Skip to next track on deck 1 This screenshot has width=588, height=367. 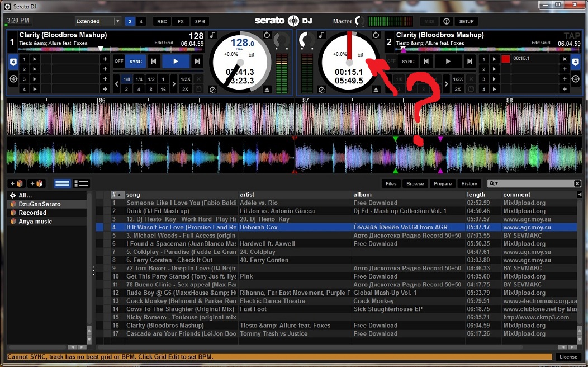(x=197, y=61)
